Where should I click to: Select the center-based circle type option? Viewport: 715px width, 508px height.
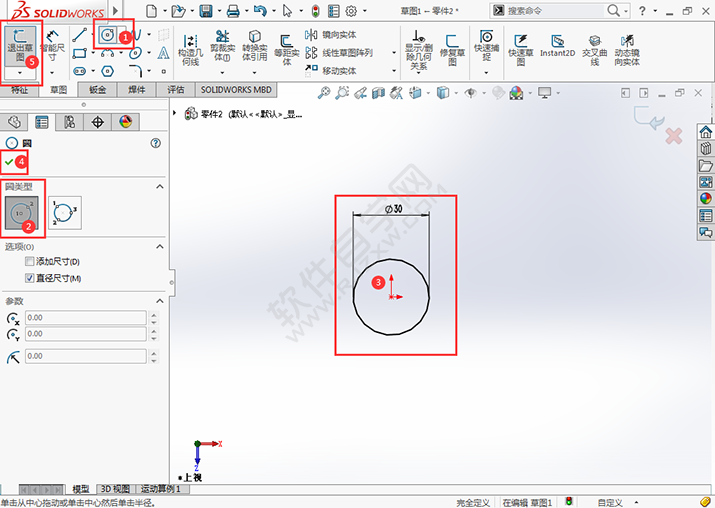coord(22,211)
